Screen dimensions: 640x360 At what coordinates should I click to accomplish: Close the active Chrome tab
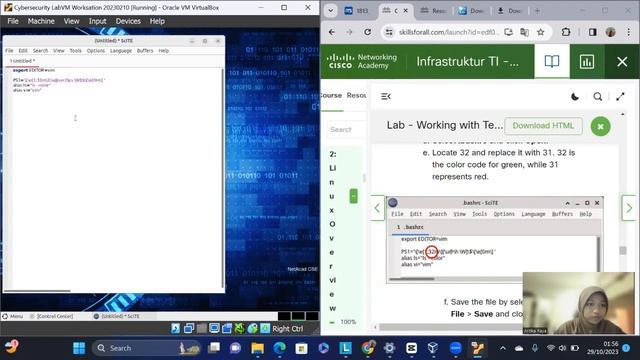tap(405, 11)
